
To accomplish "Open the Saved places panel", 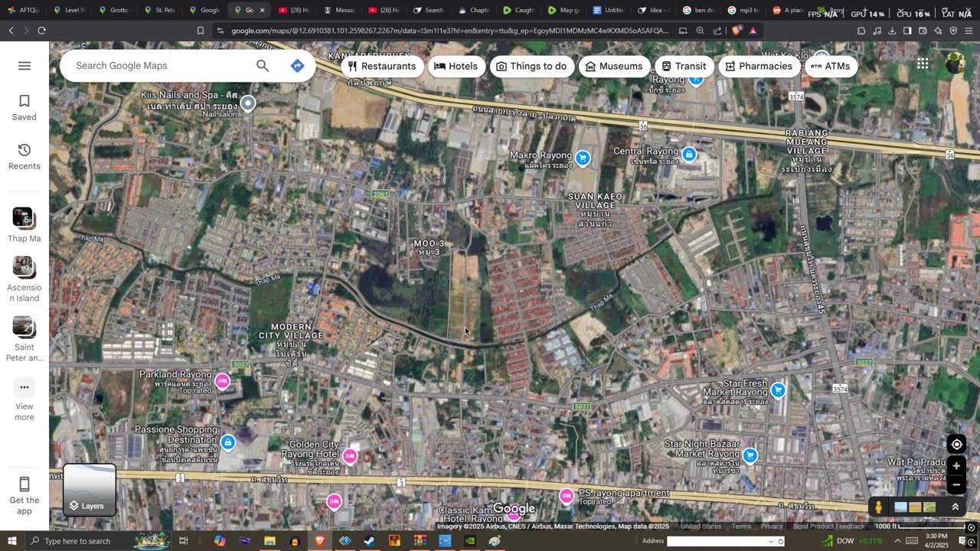I will point(24,108).
